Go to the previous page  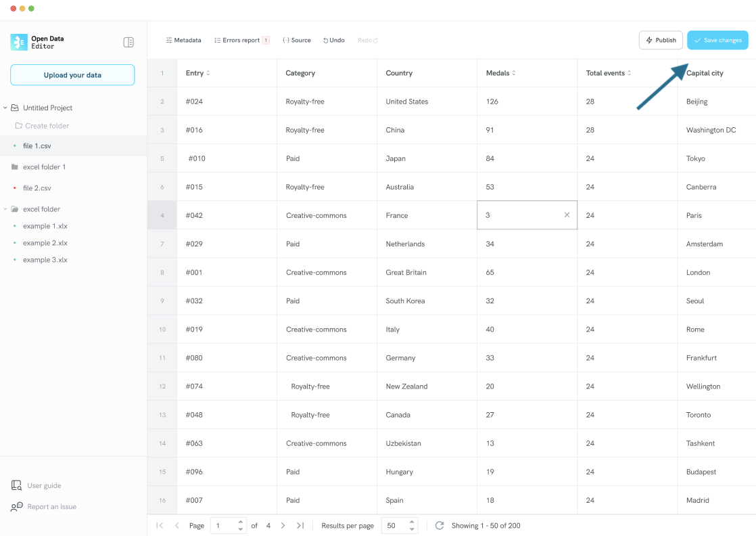tap(177, 526)
